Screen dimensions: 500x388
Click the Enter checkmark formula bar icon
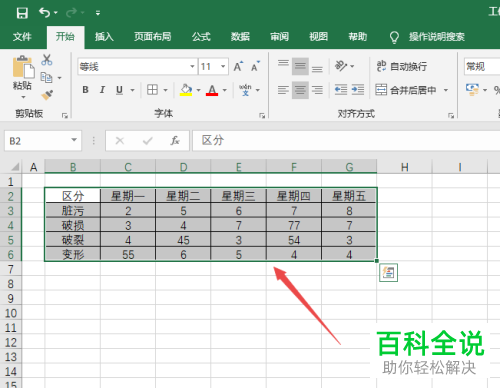click(x=147, y=141)
